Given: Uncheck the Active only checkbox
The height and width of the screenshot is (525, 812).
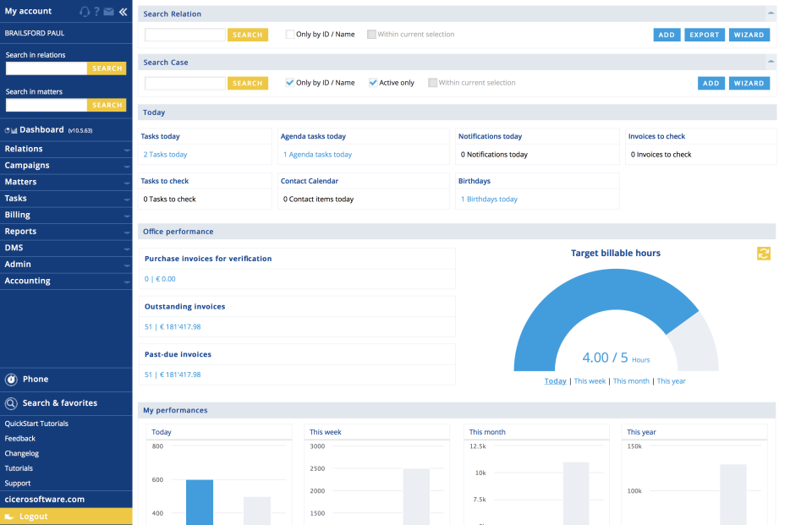Looking at the screenshot, I should point(373,83).
